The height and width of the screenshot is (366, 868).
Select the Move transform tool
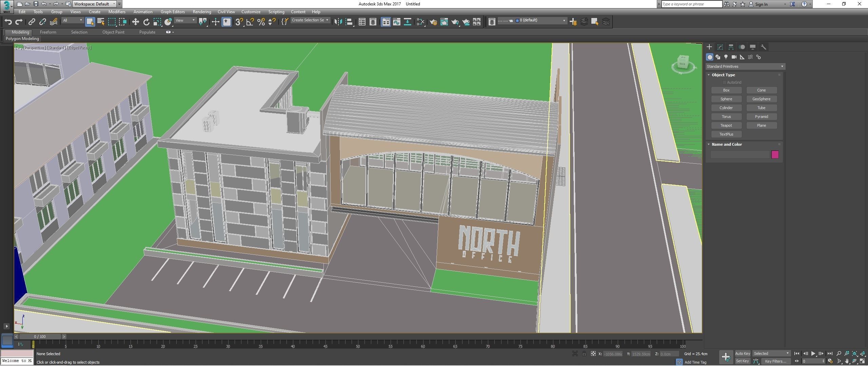click(x=135, y=22)
